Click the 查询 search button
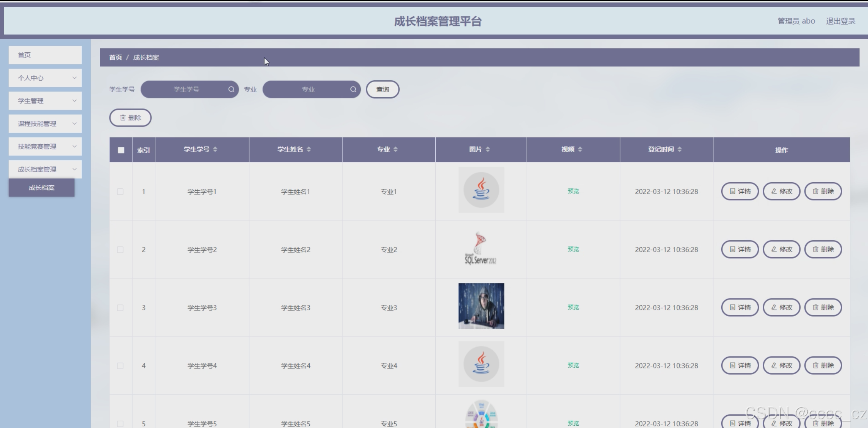Image resolution: width=868 pixels, height=428 pixels. pos(382,89)
